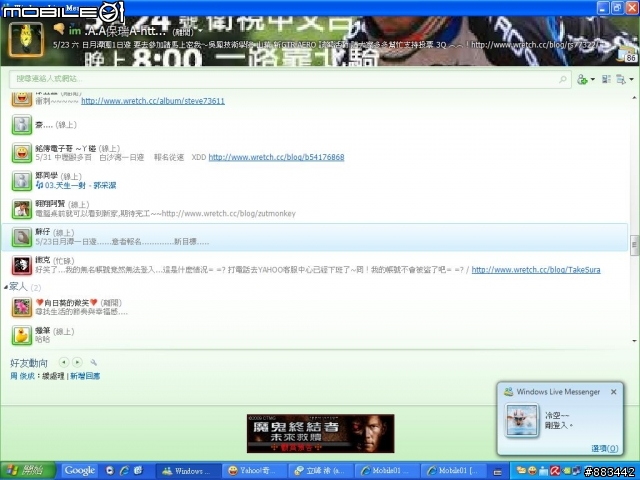The height and width of the screenshot is (480, 640).
Task: Click the 魔鬼終結者 movie ad banner
Action: [x=320, y=433]
